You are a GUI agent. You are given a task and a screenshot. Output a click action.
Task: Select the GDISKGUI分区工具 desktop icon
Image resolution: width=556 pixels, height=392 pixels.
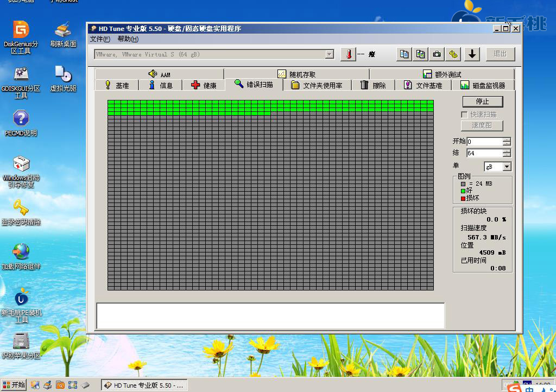pos(21,83)
